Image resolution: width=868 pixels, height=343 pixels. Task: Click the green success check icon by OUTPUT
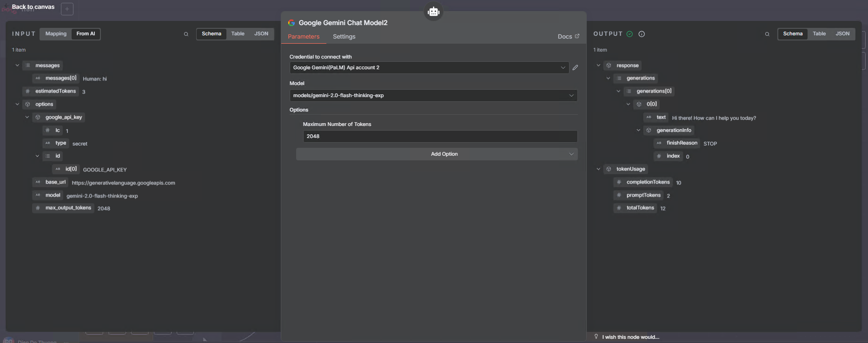(629, 34)
